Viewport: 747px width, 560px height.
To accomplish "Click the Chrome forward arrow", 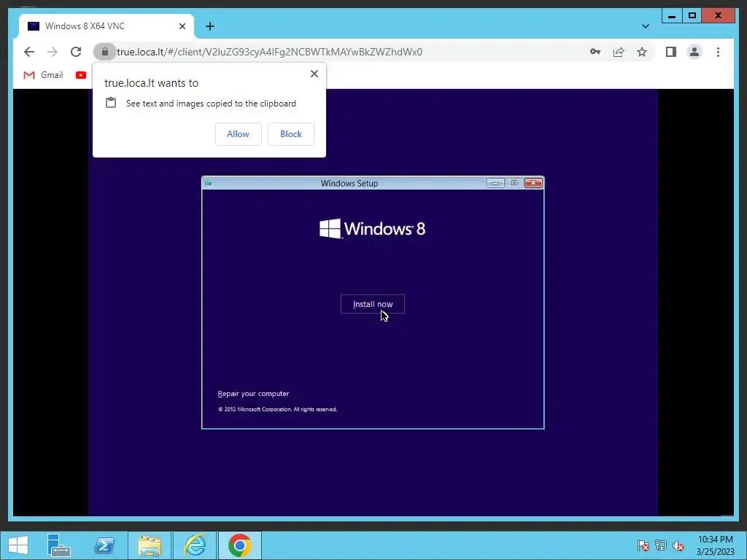I will 53,52.
